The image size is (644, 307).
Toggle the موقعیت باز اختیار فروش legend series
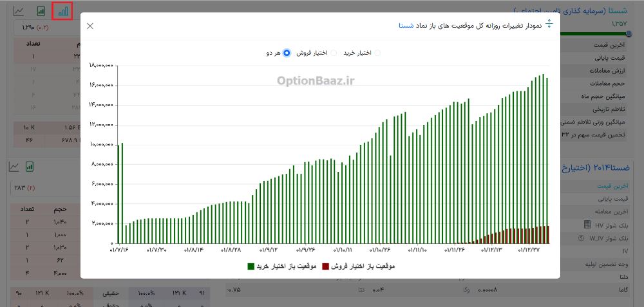[357, 266]
